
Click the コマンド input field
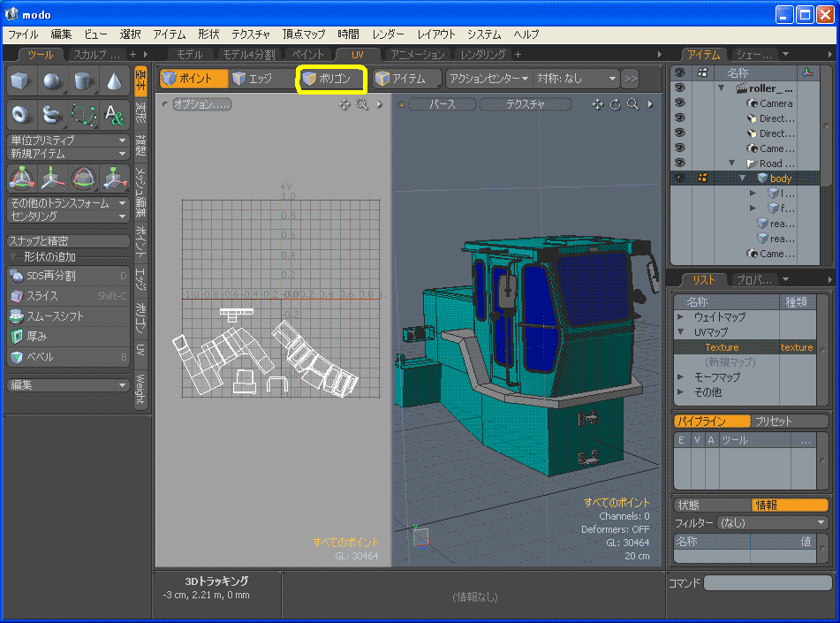coord(767,583)
